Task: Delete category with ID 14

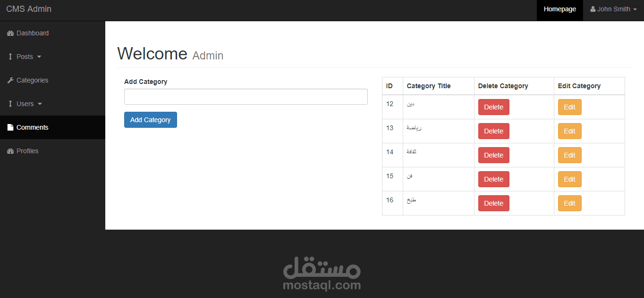Action: (x=494, y=155)
